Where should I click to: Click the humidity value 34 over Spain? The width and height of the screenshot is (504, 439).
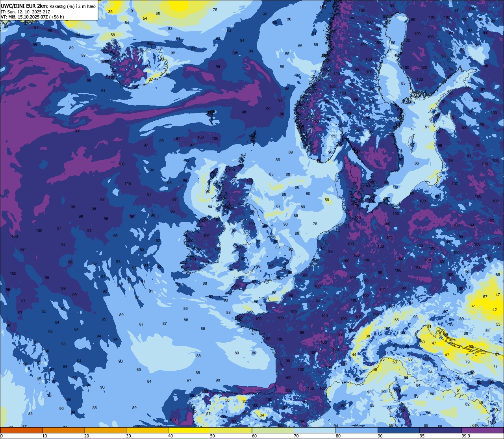262,415
